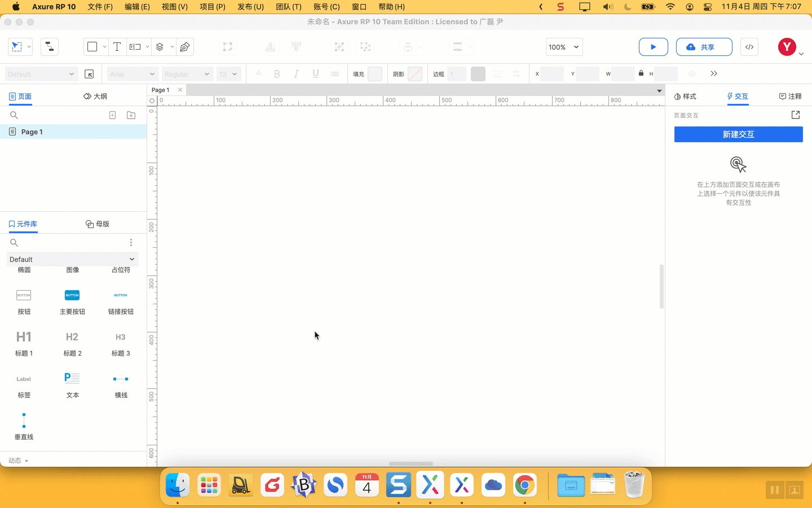The width and height of the screenshot is (812, 508).
Task: Choose the input field form tool
Action: (135, 47)
